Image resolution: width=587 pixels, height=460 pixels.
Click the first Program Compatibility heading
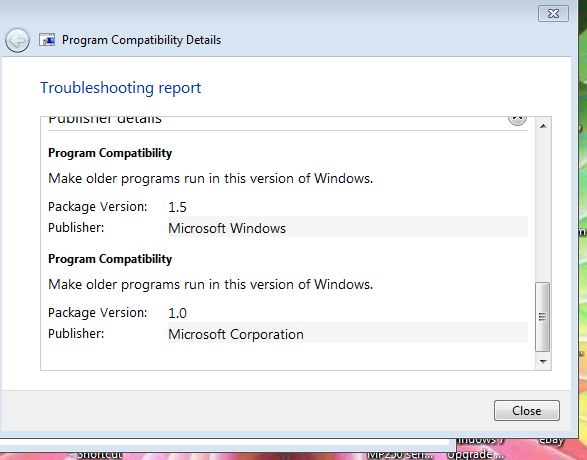point(110,153)
